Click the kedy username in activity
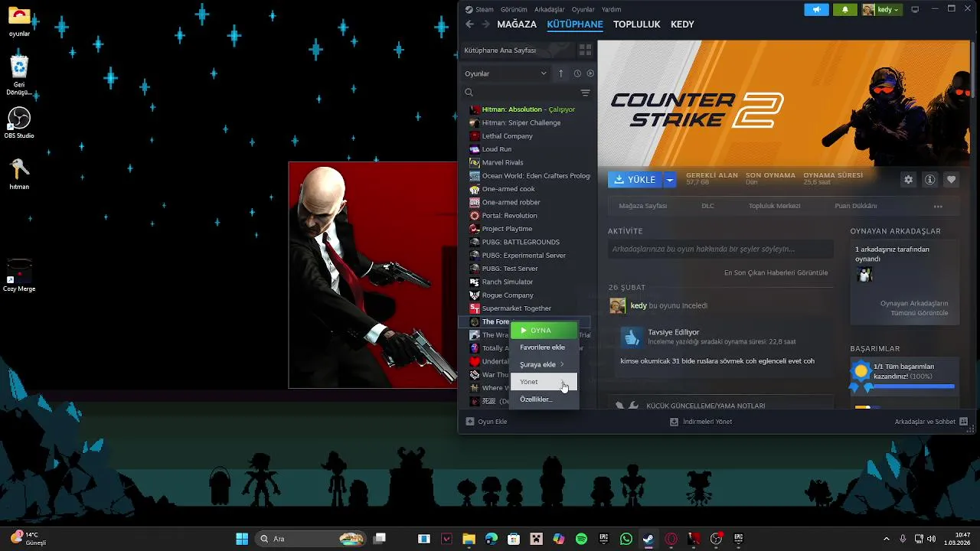The width and height of the screenshot is (980, 551). [x=639, y=306]
